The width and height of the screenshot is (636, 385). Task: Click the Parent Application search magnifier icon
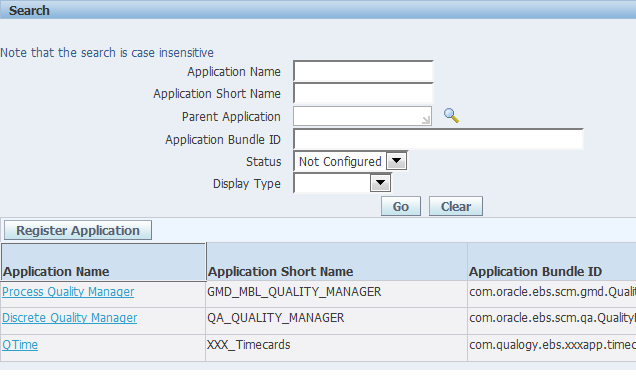pyautogui.click(x=451, y=116)
